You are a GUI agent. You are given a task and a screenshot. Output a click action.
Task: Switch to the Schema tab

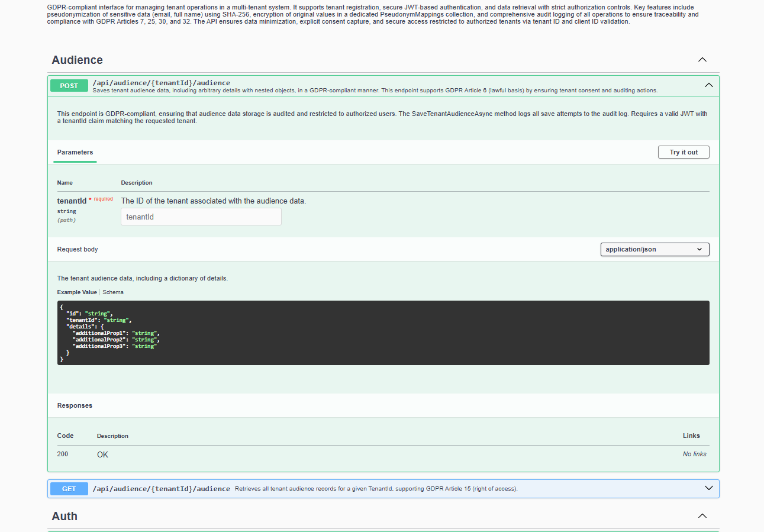point(113,292)
